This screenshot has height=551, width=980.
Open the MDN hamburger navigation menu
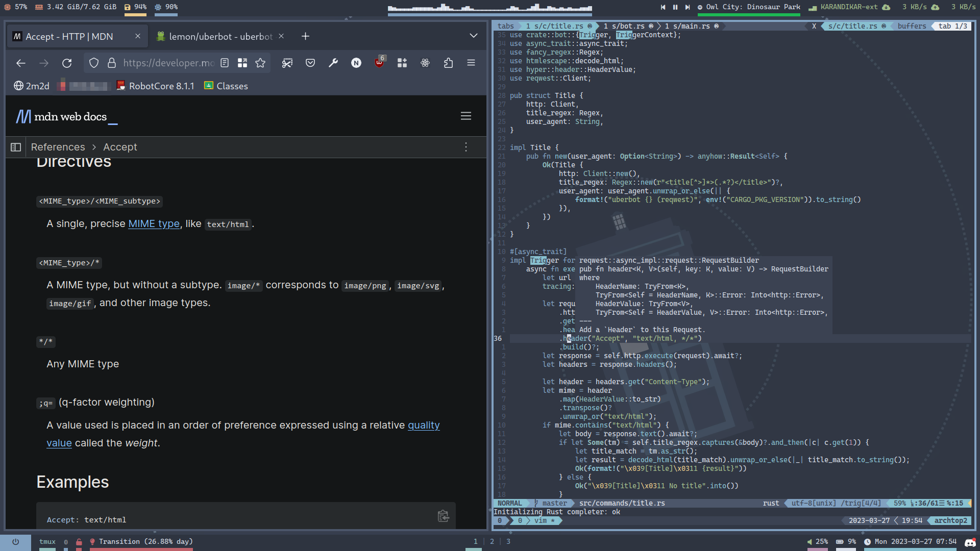[466, 116]
